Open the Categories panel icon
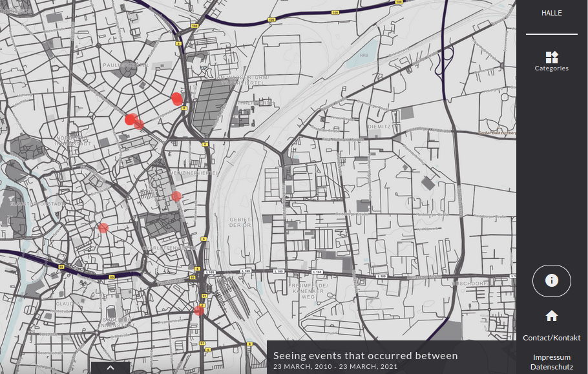588x374 pixels. click(551, 57)
